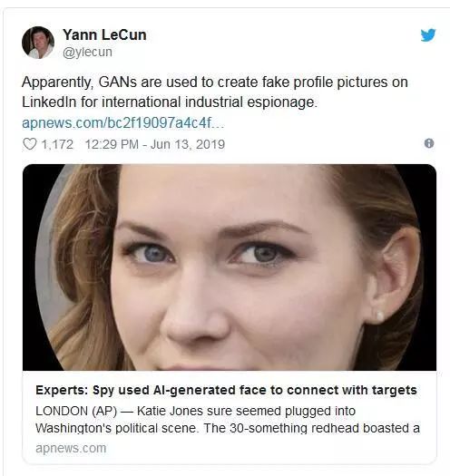Click the 1,172 likes count
Viewport: 450px width, 476px height.
coord(57,144)
